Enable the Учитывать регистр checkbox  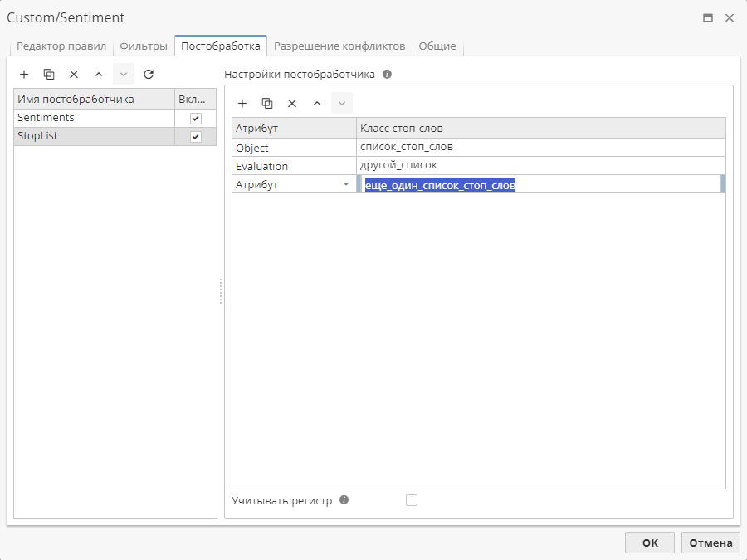click(412, 500)
